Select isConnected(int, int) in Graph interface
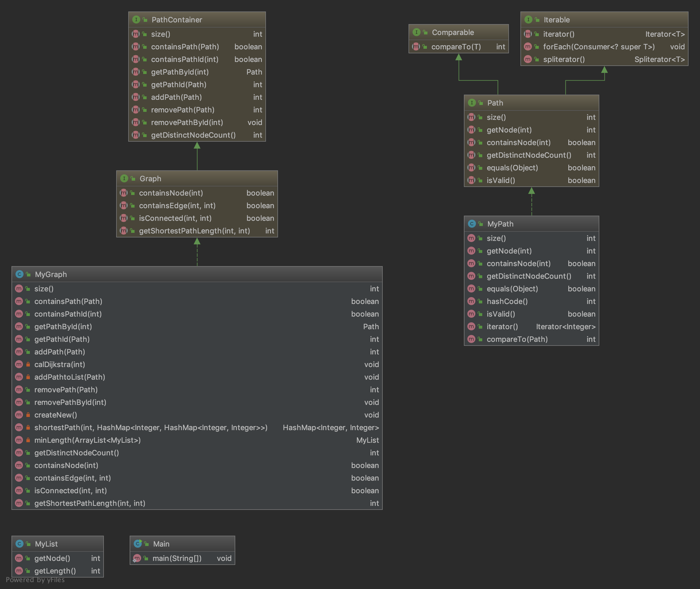This screenshot has width=700, height=589. pos(175,218)
